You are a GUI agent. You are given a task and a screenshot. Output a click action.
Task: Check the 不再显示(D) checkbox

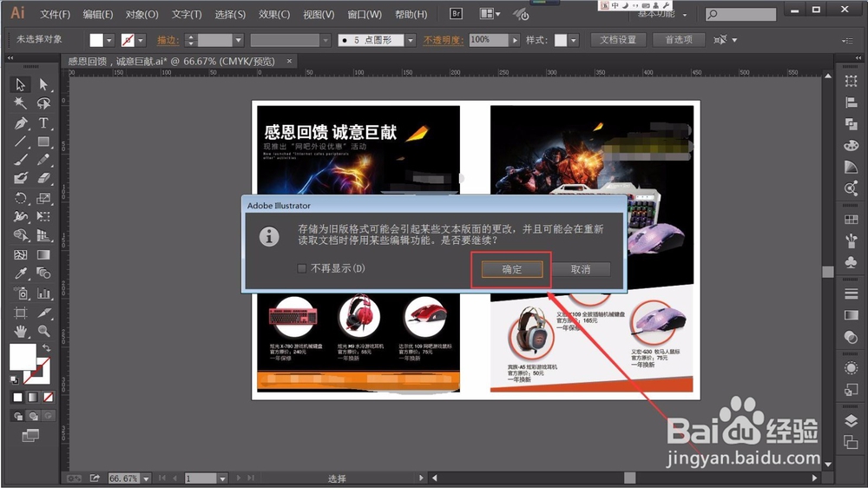pyautogui.click(x=302, y=268)
